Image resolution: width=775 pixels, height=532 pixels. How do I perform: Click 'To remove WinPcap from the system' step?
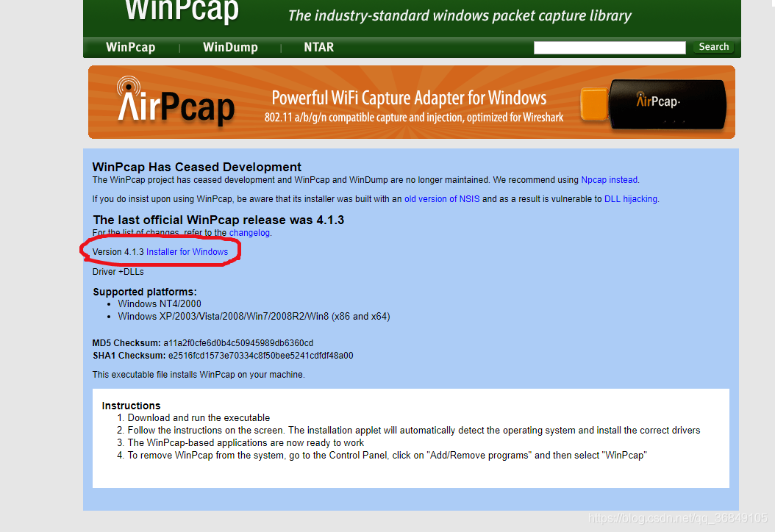387,456
